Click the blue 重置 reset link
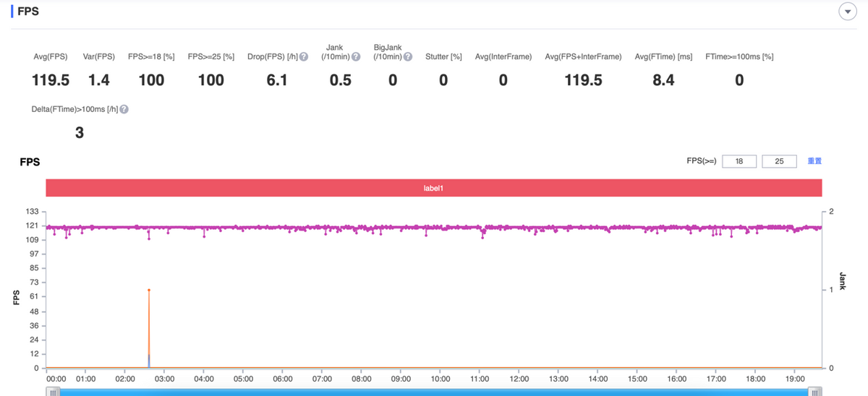Screen dimensions: 868x396 click(814, 161)
